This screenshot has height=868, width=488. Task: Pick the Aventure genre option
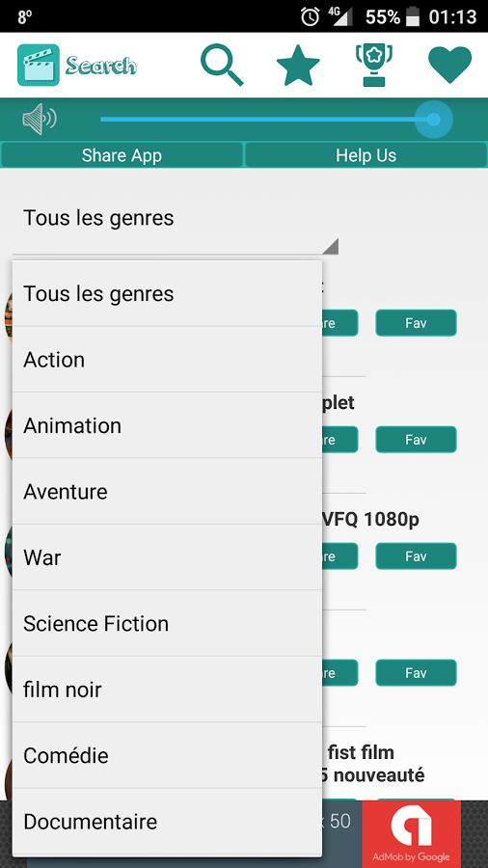click(167, 491)
